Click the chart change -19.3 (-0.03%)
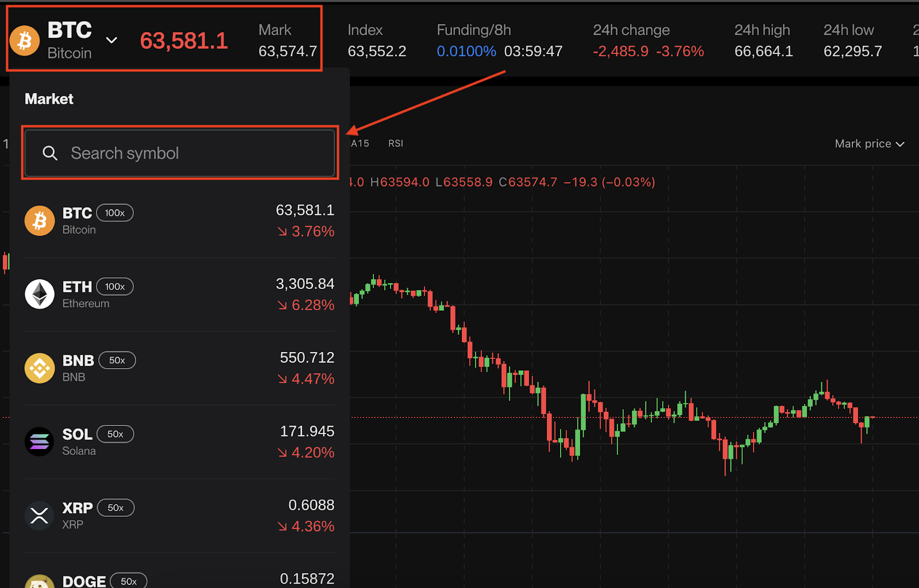Viewport: 919px width, 588px height. click(609, 182)
